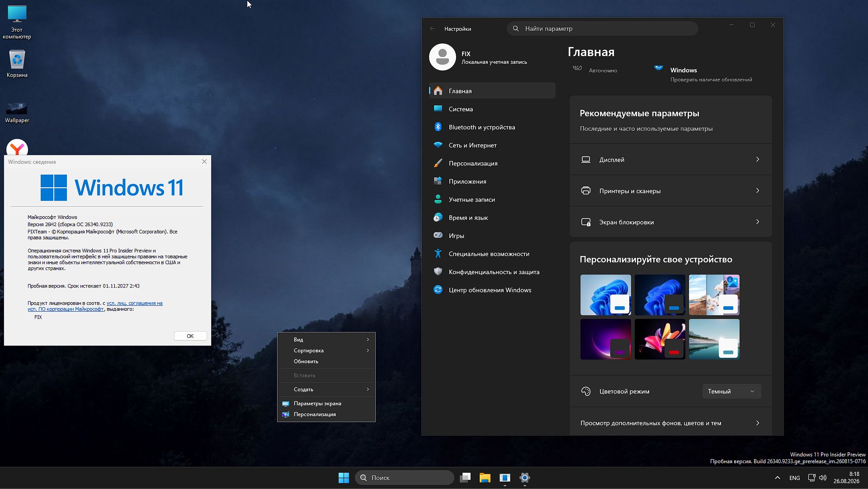Open Этот компьютер desktop icon
The width and height of the screenshot is (868, 489).
click(17, 22)
